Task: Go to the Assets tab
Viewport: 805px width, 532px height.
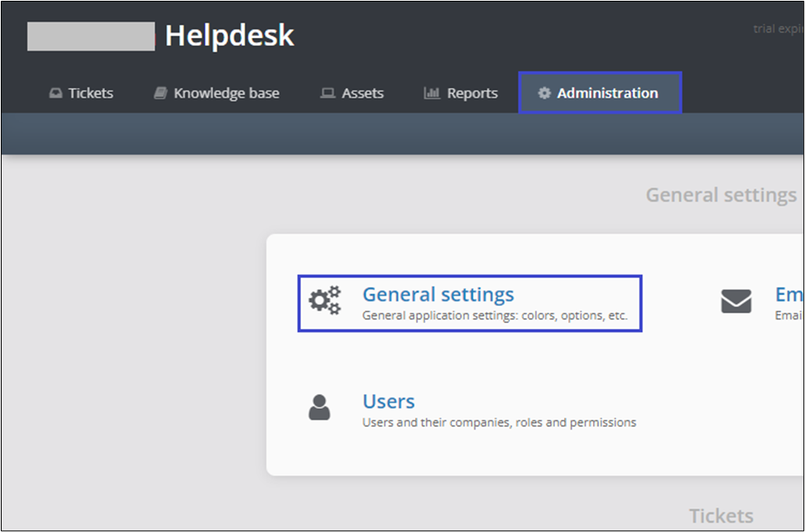Action: (363, 94)
